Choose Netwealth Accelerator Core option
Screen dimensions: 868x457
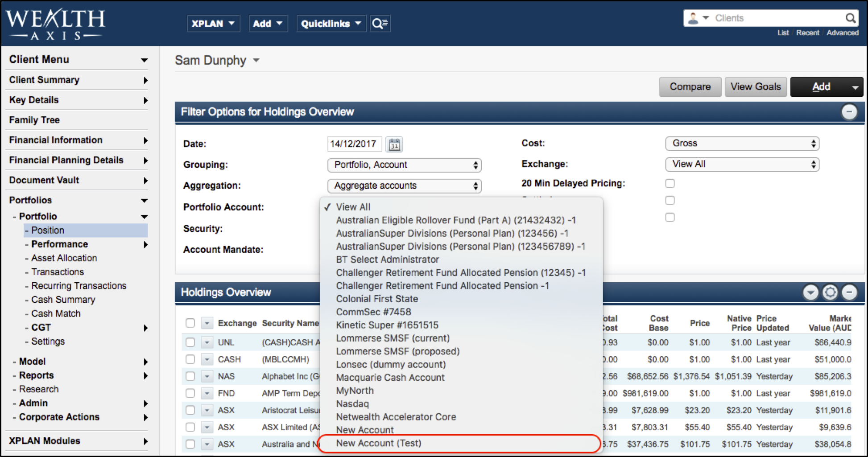tap(396, 417)
